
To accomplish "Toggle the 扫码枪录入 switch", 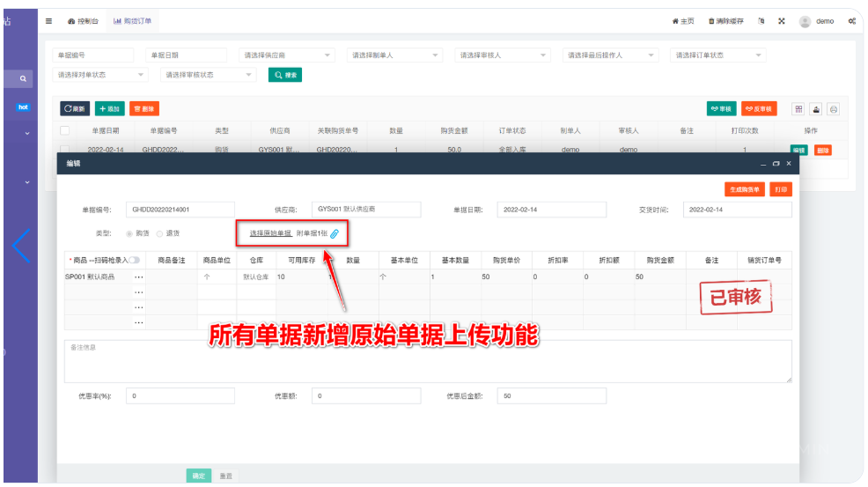I will [135, 261].
